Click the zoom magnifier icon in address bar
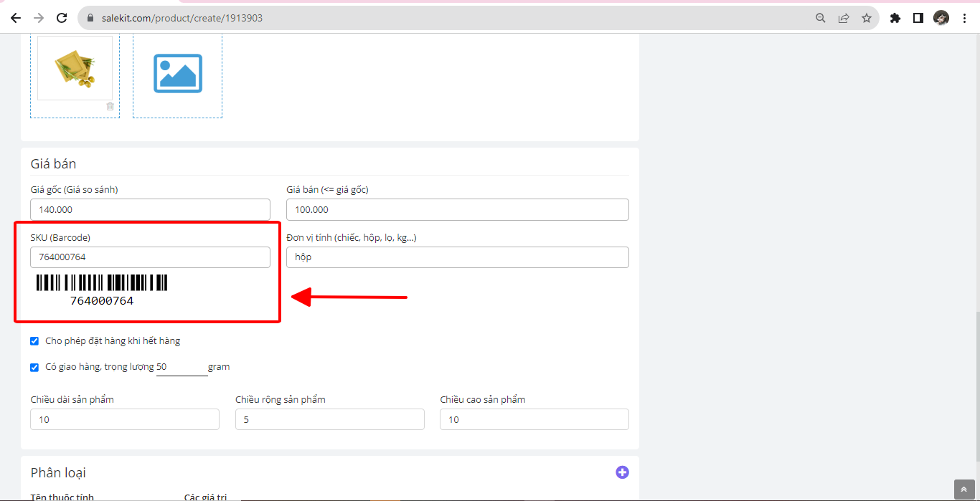The width and height of the screenshot is (980, 501). click(821, 18)
